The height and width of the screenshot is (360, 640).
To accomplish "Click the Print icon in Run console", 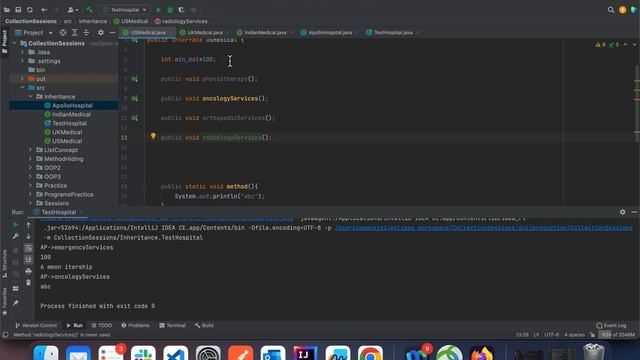I will click(28, 271).
